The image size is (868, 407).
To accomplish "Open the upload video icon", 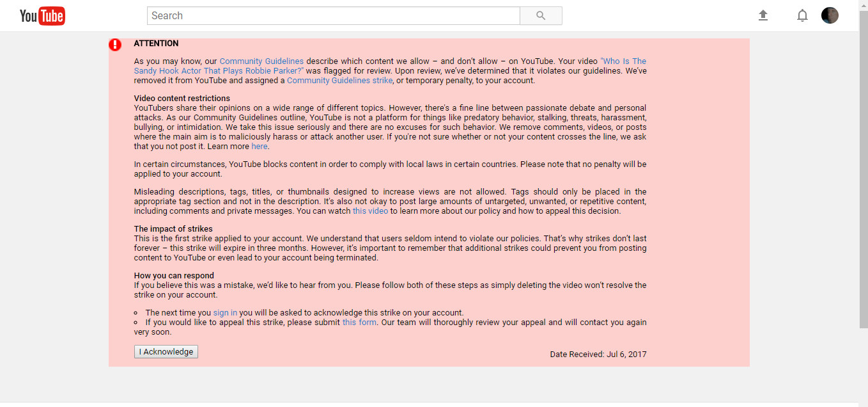I will (x=763, y=15).
